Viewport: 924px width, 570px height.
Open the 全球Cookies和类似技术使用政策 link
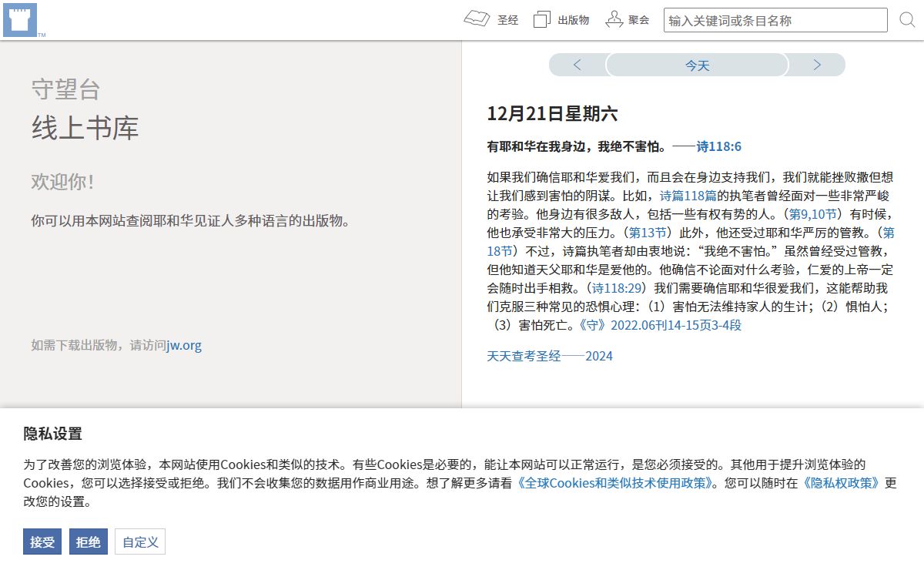point(615,484)
